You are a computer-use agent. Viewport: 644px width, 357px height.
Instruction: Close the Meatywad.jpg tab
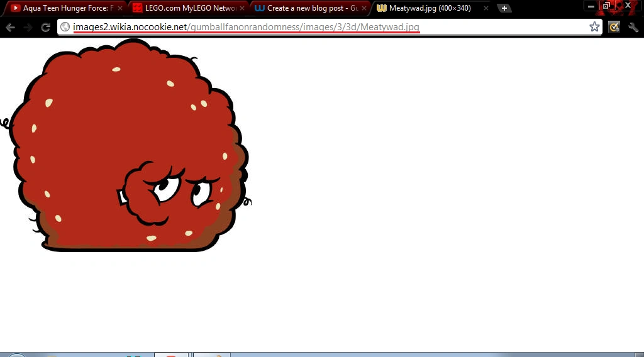[x=486, y=8]
